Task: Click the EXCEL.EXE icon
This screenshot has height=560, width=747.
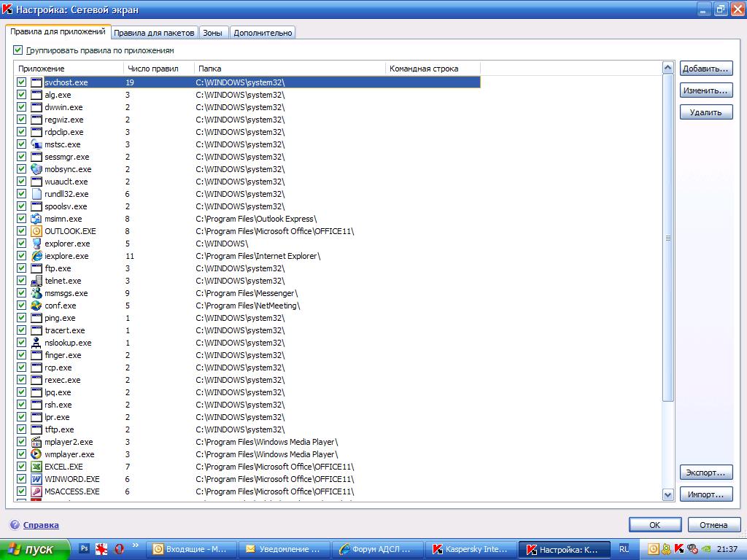Action: 36,467
